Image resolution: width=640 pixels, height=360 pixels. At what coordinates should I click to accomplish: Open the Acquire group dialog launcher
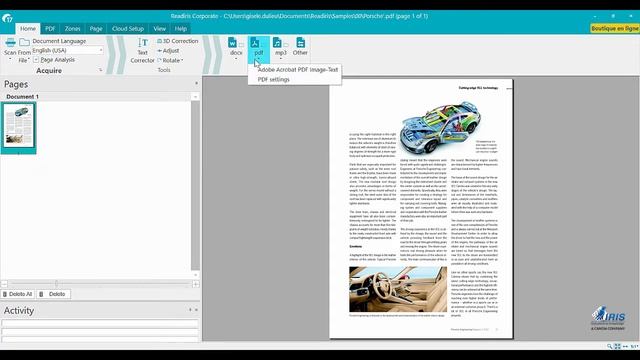tap(100, 70)
